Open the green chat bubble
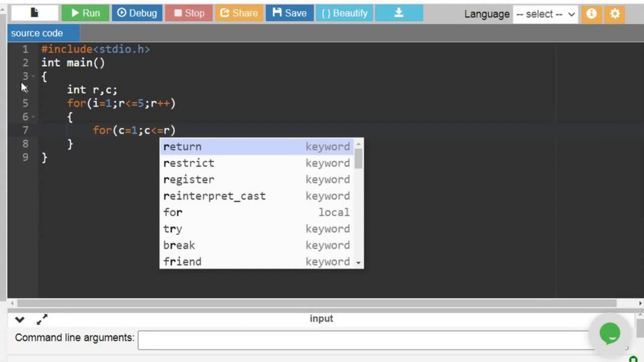 click(610, 333)
